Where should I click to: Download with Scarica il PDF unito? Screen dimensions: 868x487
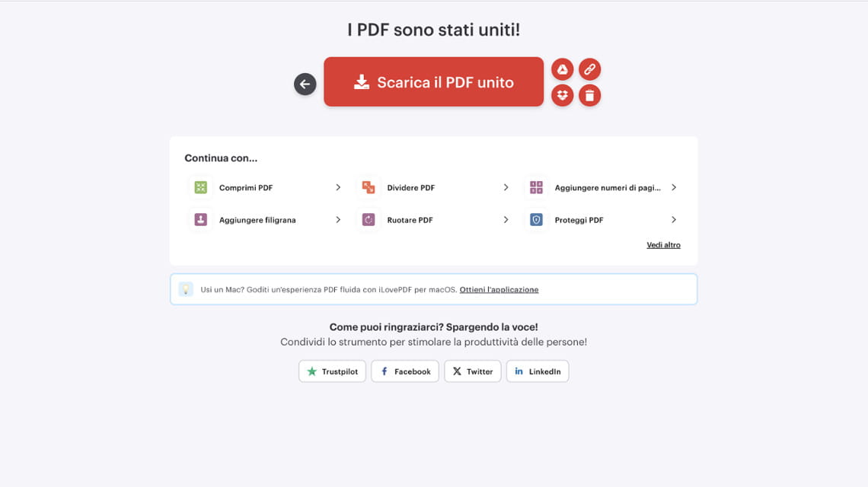[x=433, y=81]
